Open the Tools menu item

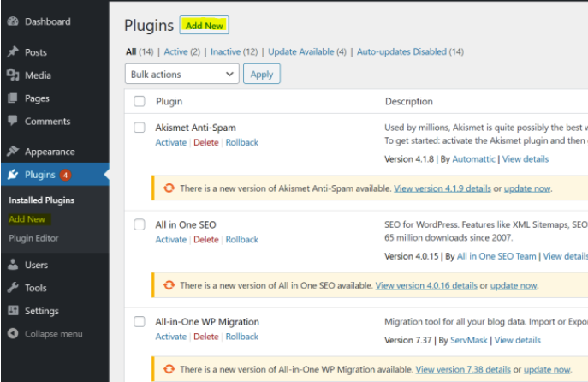[x=36, y=288]
